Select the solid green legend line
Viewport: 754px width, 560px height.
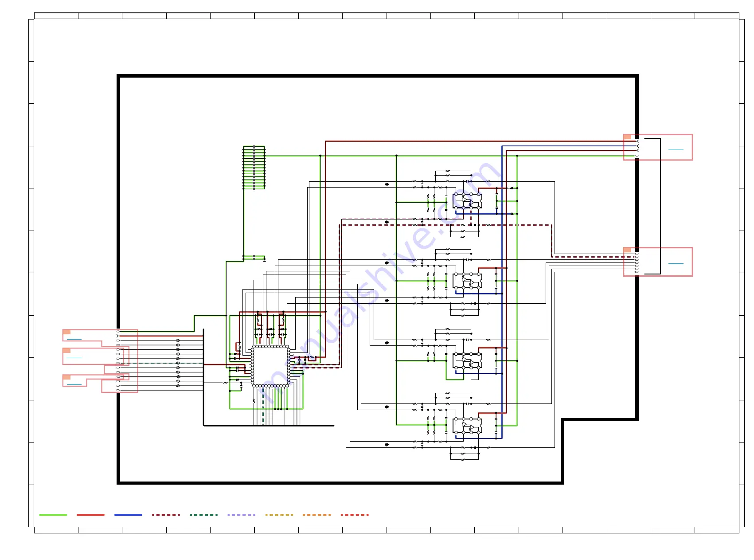coord(53,515)
